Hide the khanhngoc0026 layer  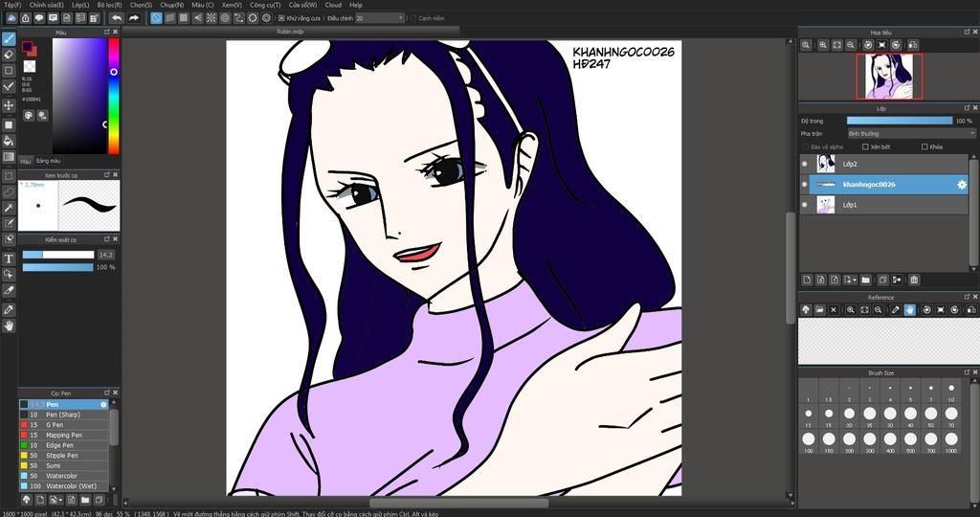tap(804, 185)
